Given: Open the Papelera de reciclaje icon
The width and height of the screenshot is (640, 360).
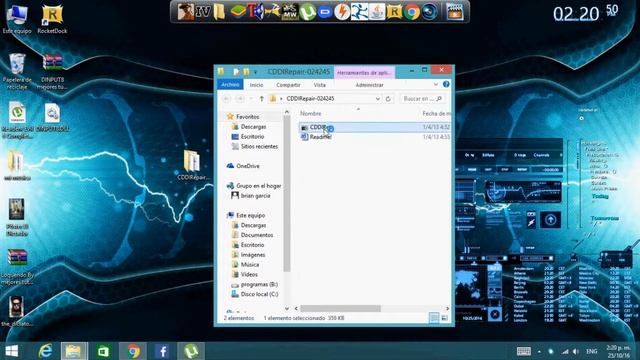Looking at the screenshot, I should pyautogui.click(x=17, y=71).
